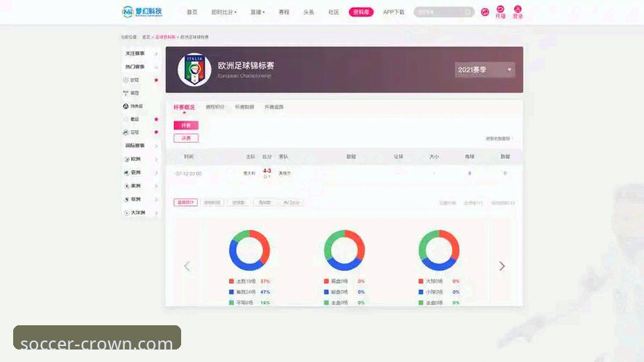Image resolution: width=644 pixels, height=362 pixels.
Task: Click the 美洲 region icon in the sidebar
Action: tap(127, 186)
